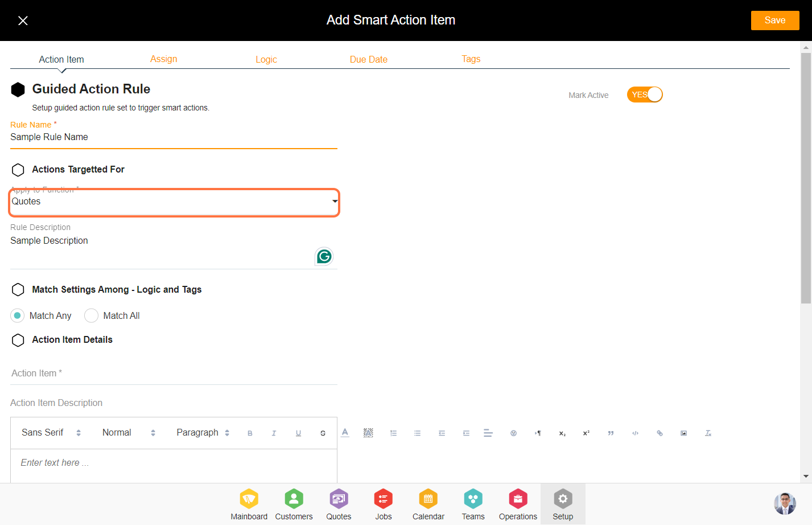Open the Calendar module
Image resolution: width=812 pixels, height=525 pixels.
coord(428,505)
